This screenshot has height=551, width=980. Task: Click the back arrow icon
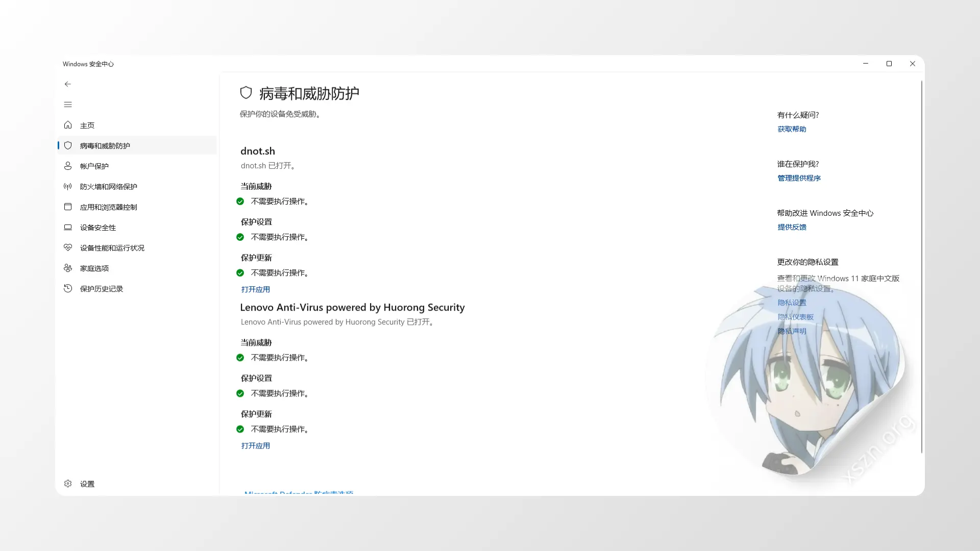68,84
